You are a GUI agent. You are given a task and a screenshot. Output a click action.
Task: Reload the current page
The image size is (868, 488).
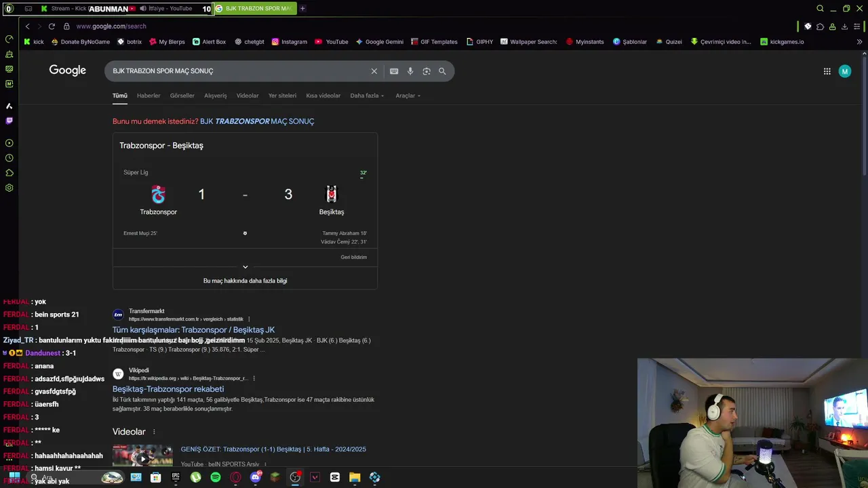52,26
